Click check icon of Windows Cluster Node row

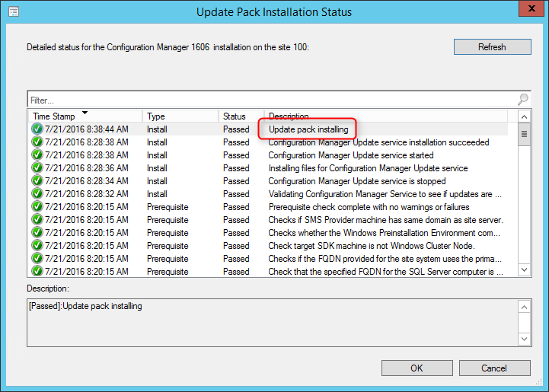click(x=37, y=246)
